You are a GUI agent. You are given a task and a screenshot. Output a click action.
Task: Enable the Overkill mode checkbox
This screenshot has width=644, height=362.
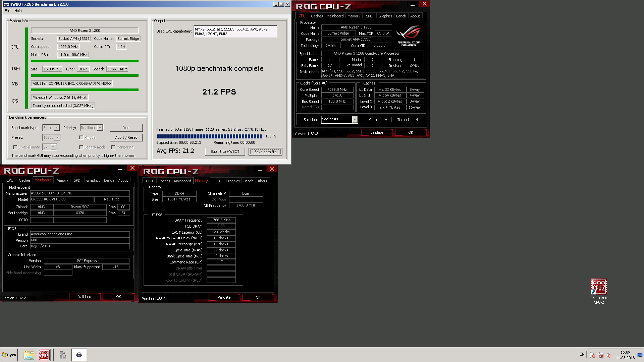coord(15,147)
